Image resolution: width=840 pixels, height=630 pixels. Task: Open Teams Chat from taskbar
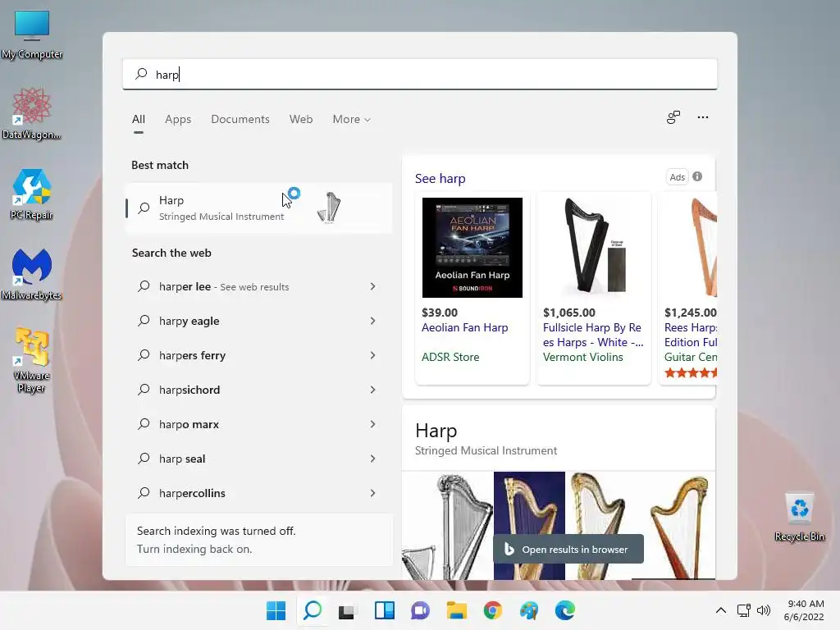tap(421, 610)
